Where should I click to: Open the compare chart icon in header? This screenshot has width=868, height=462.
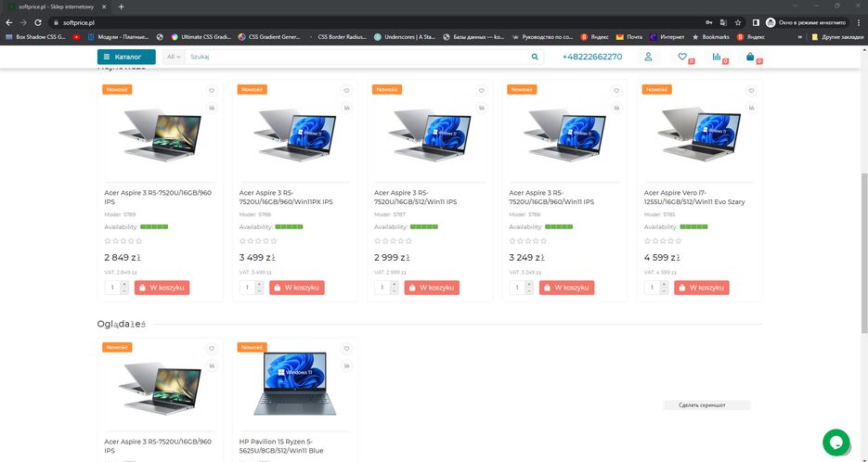click(x=717, y=57)
